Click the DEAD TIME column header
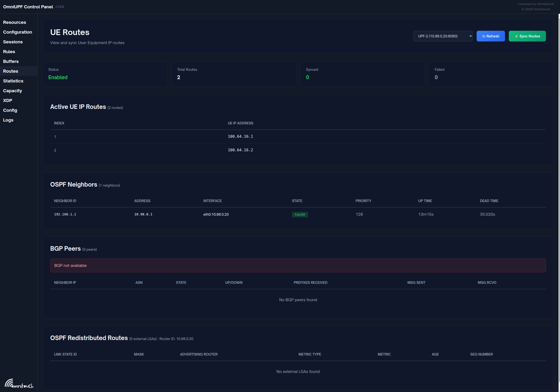The width and height of the screenshot is (560, 392). (x=489, y=201)
